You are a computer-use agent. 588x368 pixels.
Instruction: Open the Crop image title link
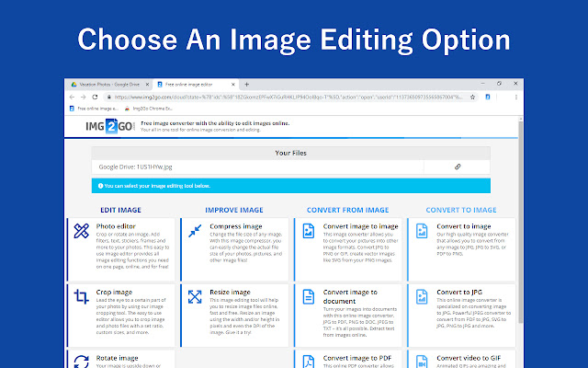point(114,292)
